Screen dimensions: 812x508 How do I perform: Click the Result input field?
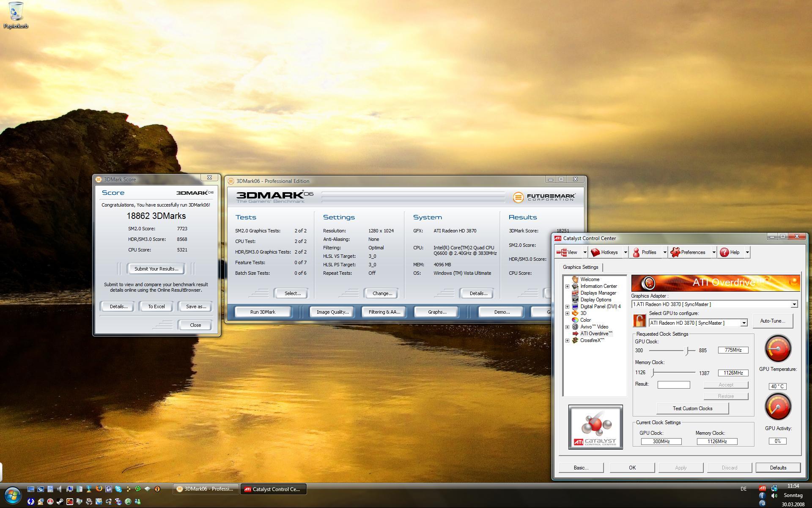click(x=673, y=384)
